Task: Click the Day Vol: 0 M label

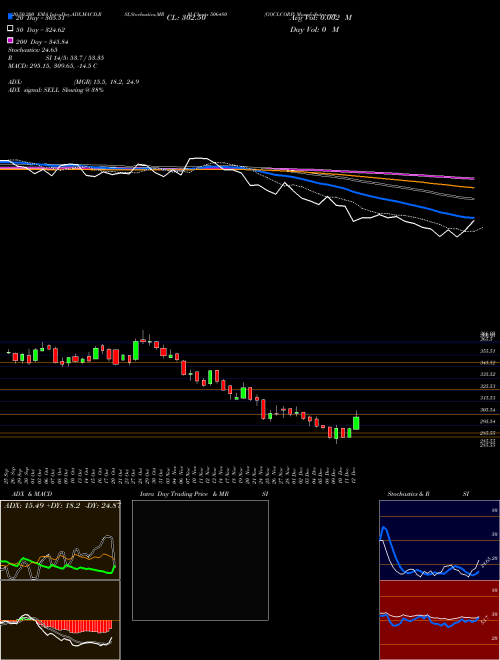Action: (314, 29)
